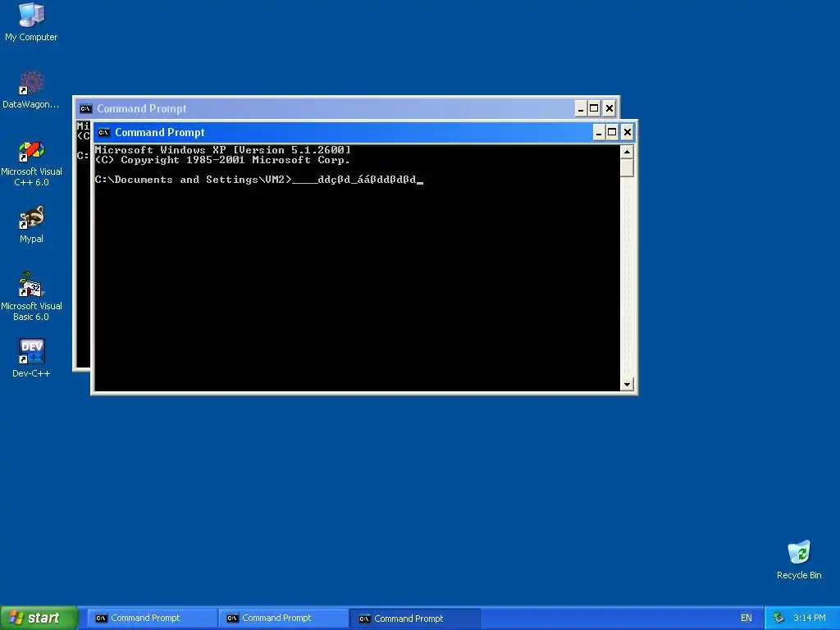Image resolution: width=840 pixels, height=630 pixels.
Task: Maximize the front Command Prompt window
Action: click(612, 132)
